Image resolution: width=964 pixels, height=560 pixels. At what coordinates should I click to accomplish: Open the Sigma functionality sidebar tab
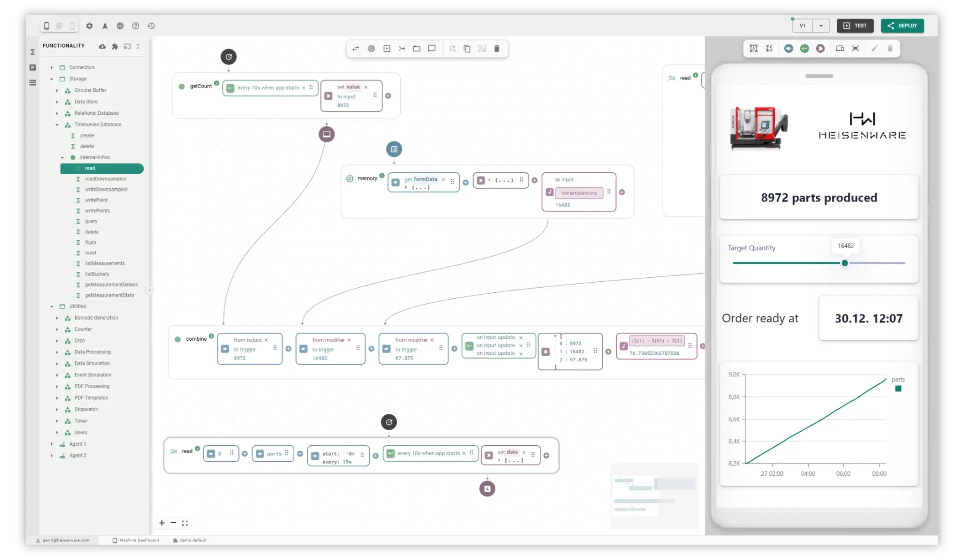coord(32,52)
